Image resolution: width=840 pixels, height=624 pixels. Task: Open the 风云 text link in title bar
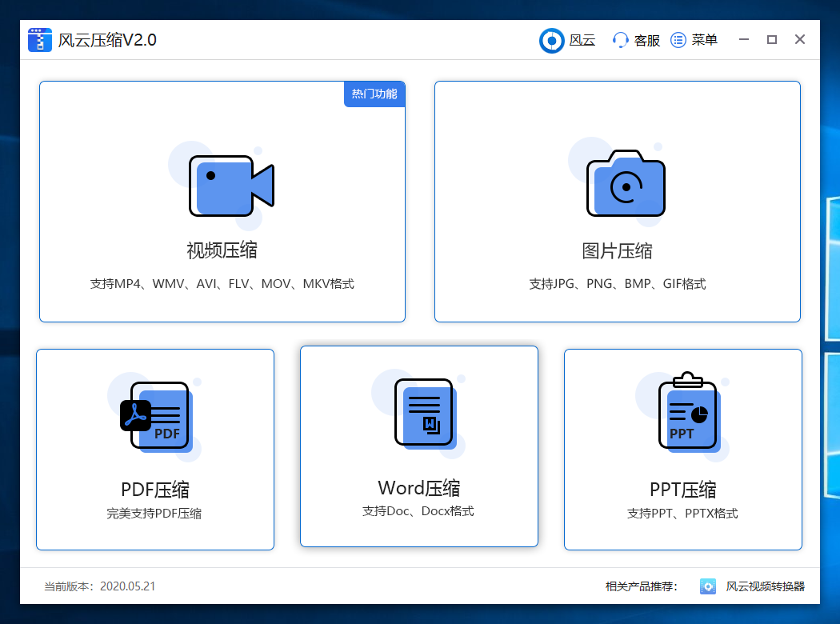[x=582, y=40]
